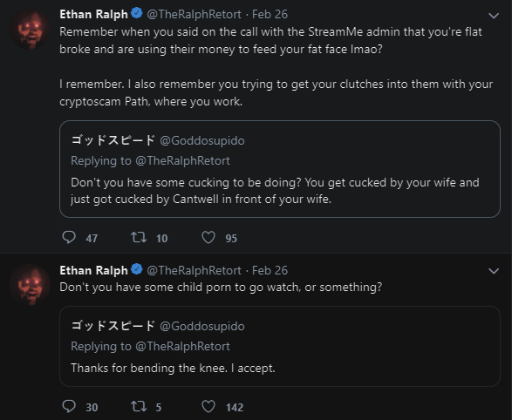Retweet the first tweet with 10 retweets
512x420 pixels.
[x=139, y=237]
